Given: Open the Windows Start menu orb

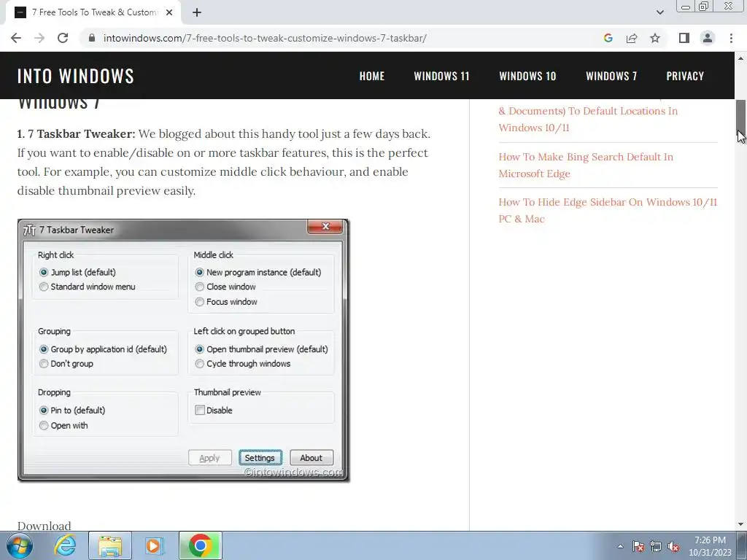Looking at the screenshot, I should (x=20, y=545).
